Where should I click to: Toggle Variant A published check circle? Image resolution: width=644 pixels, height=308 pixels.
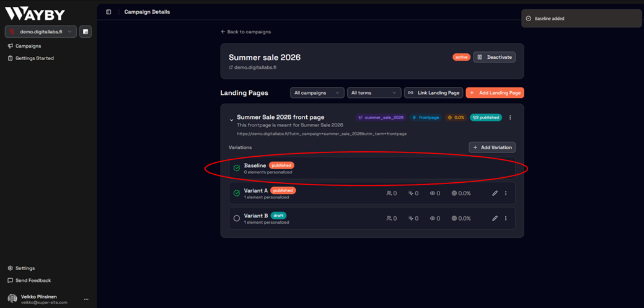pyautogui.click(x=237, y=193)
